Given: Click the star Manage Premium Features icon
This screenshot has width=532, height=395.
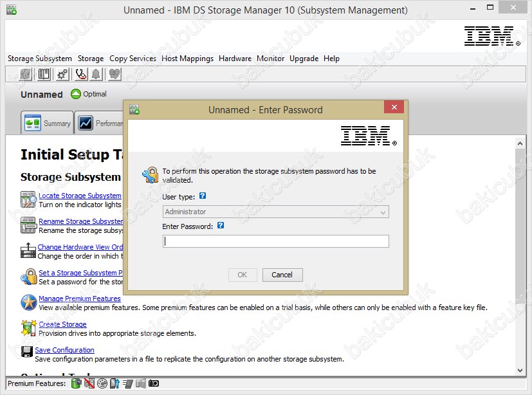Looking at the screenshot, I should (29, 302).
